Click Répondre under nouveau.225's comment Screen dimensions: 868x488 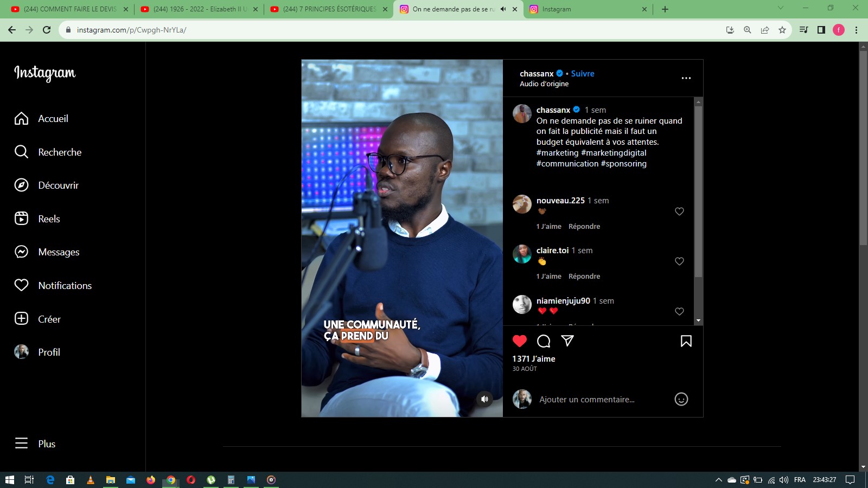tap(584, 227)
